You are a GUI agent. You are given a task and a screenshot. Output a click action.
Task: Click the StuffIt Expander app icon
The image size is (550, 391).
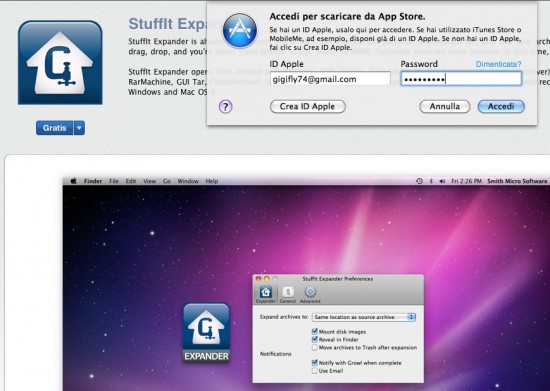pos(60,62)
